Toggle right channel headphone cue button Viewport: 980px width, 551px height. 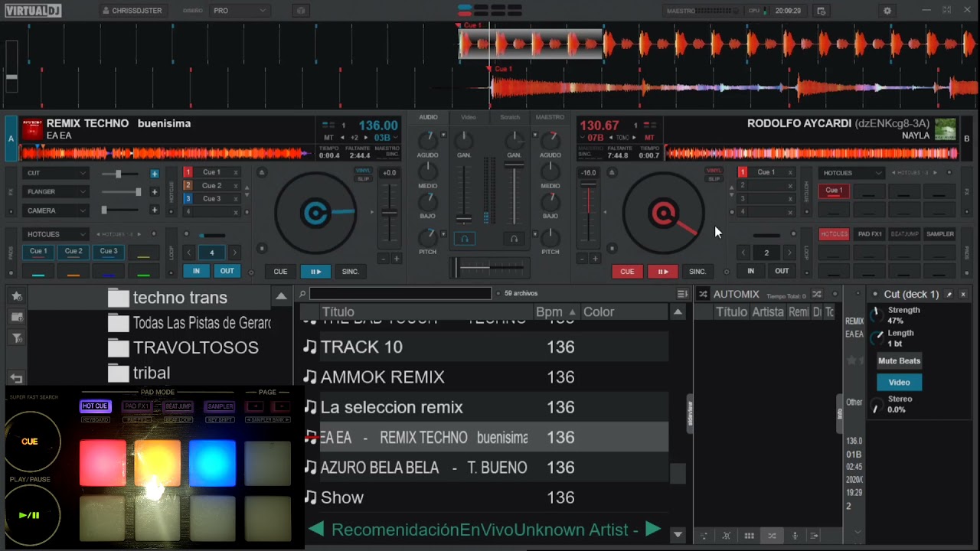pos(514,239)
